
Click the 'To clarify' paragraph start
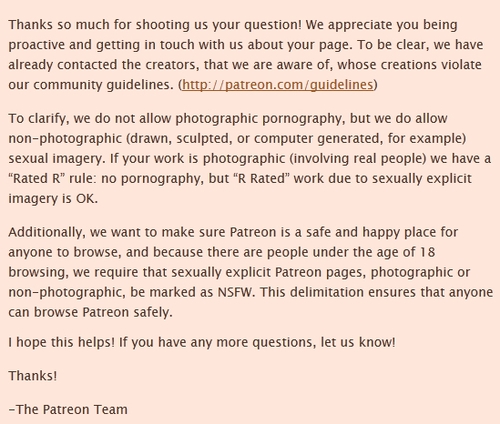pos(37,119)
